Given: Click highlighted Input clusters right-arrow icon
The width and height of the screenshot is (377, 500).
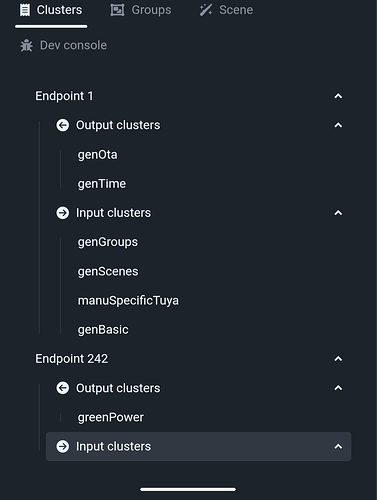Looking at the screenshot, I should coord(63,446).
